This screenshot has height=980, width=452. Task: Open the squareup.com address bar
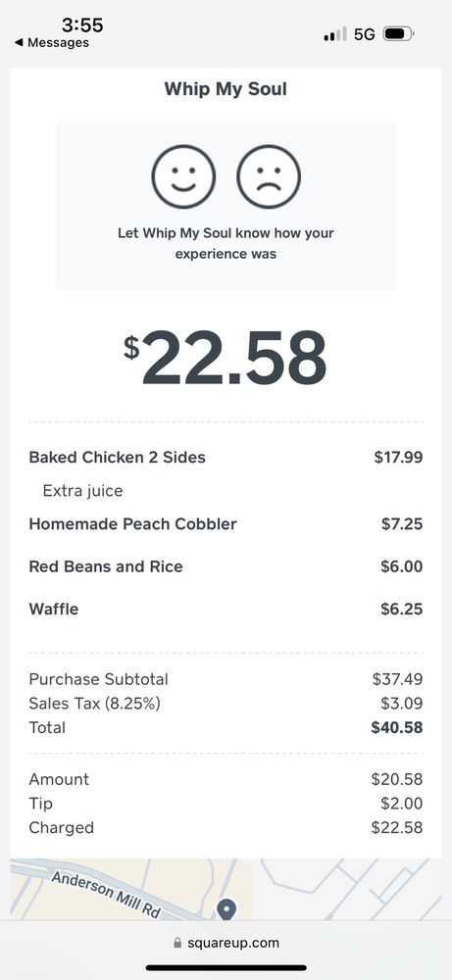[x=226, y=943]
